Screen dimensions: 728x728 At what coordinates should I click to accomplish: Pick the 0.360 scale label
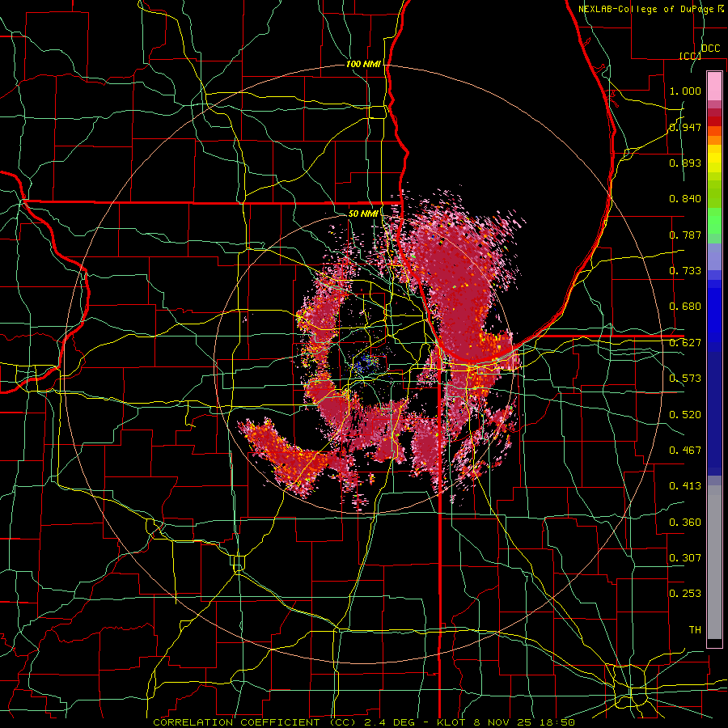click(x=685, y=523)
